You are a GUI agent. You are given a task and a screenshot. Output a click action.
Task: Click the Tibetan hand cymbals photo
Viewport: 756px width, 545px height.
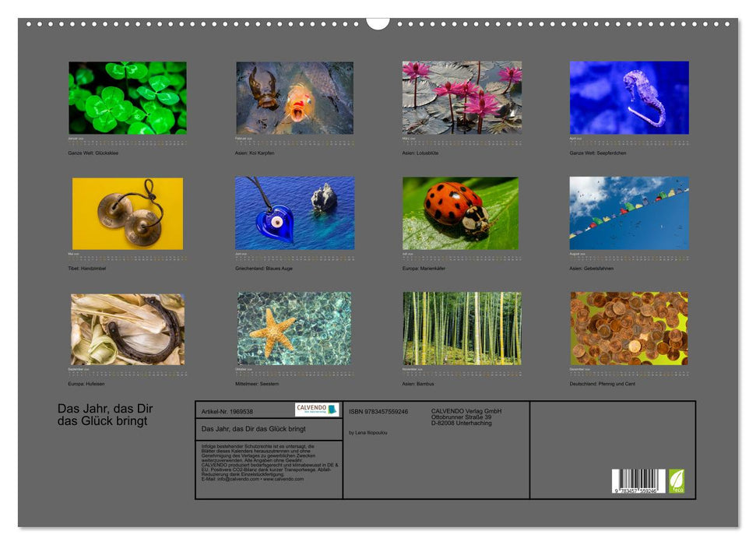point(128,213)
